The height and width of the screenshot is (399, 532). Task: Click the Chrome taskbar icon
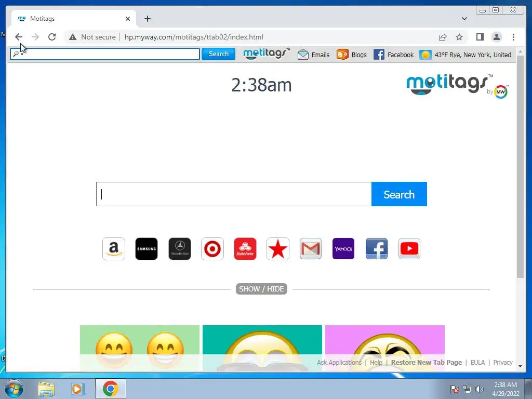point(111,389)
